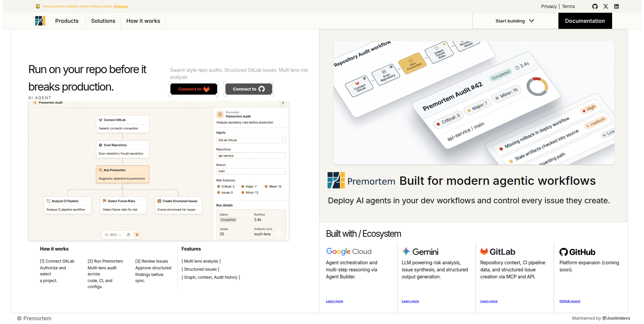
Task: Open the GitHub icon in the top bar
Action: (595, 6)
